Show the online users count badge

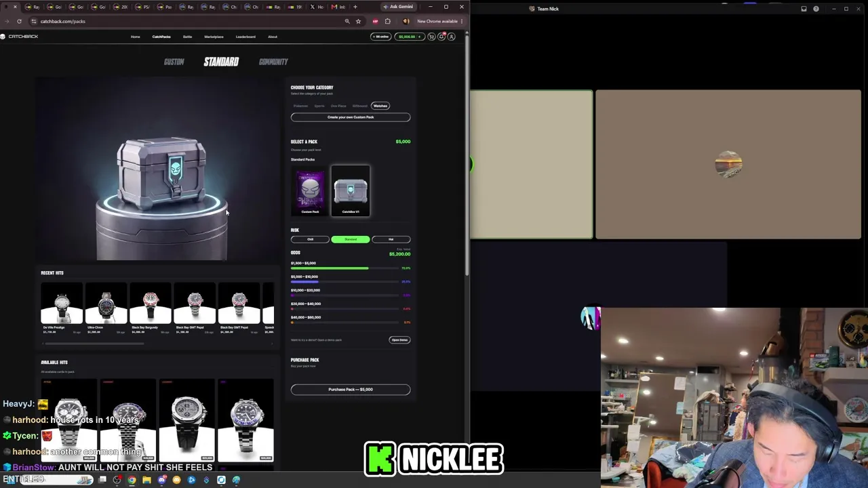pos(381,37)
